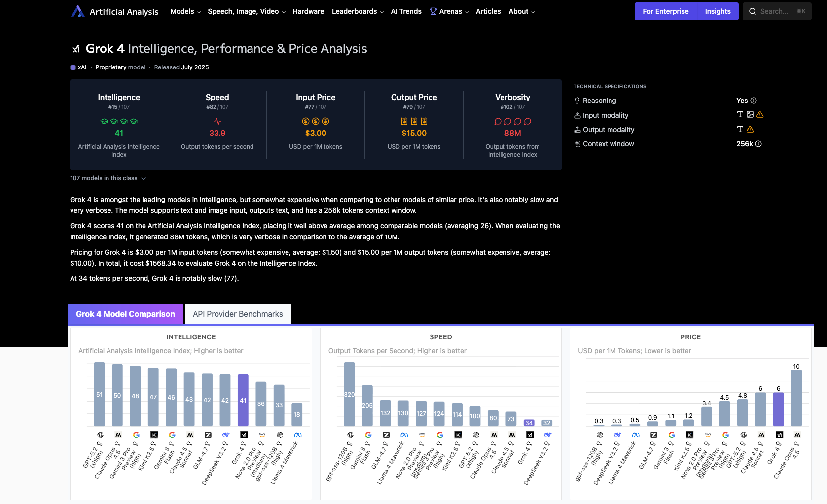Expand the 107 models in this class list
The width and height of the screenshot is (827, 504).
tap(108, 178)
